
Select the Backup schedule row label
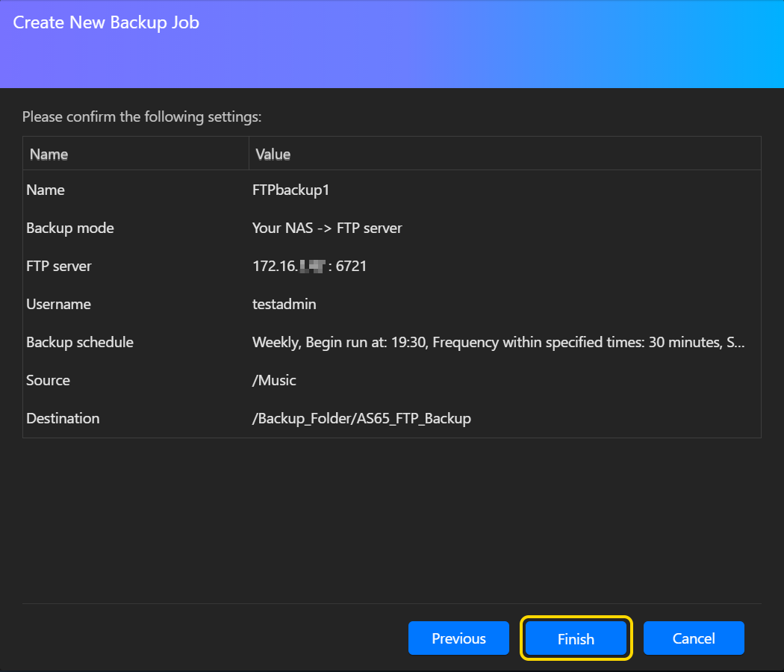[80, 342]
